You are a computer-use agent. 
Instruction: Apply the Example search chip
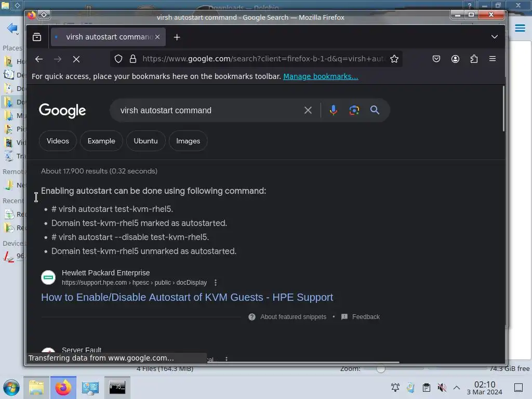(x=101, y=141)
